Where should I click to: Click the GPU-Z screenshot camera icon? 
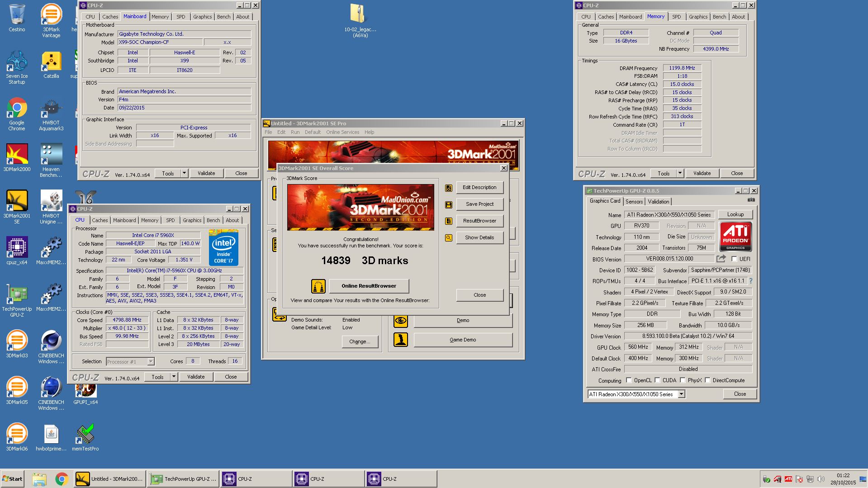click(751, 200)
